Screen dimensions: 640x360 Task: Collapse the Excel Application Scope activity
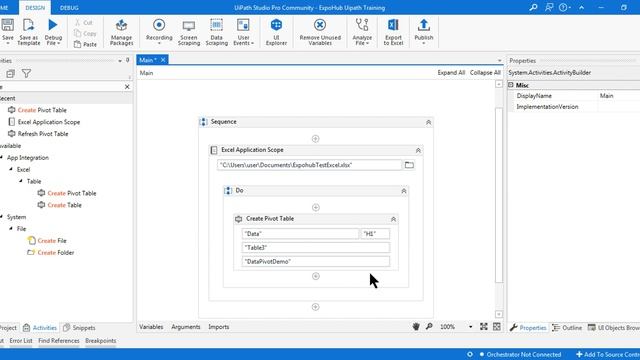pyautogui.click(x=418, y=150)
